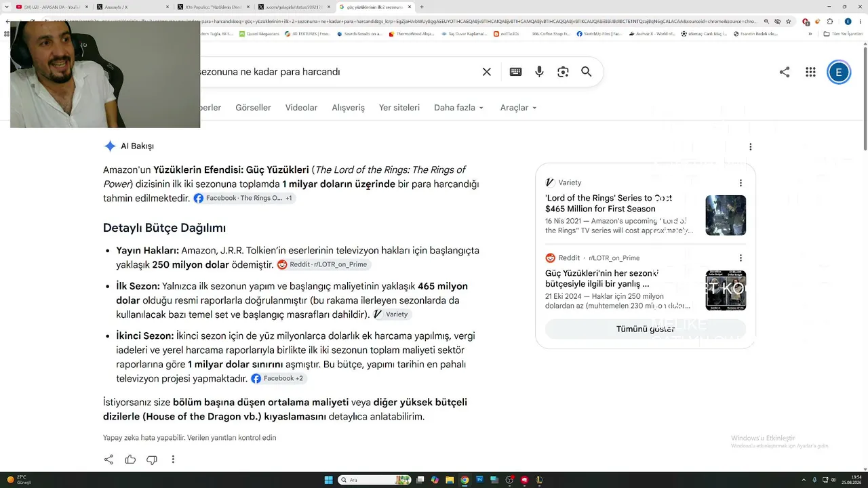868x488 pixels.
Task: Switch to the x.com/galagabs browser tab
Action: point(294,7)
